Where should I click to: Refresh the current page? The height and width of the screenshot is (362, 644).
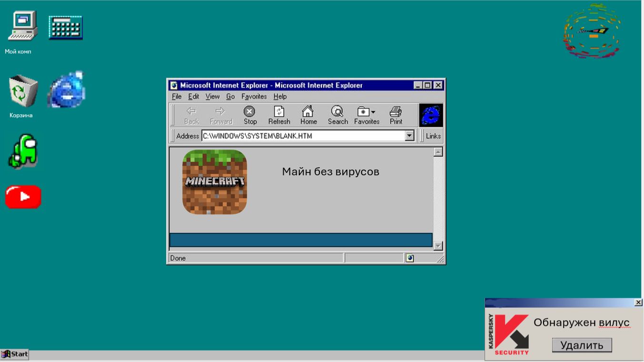click(279, 116)
